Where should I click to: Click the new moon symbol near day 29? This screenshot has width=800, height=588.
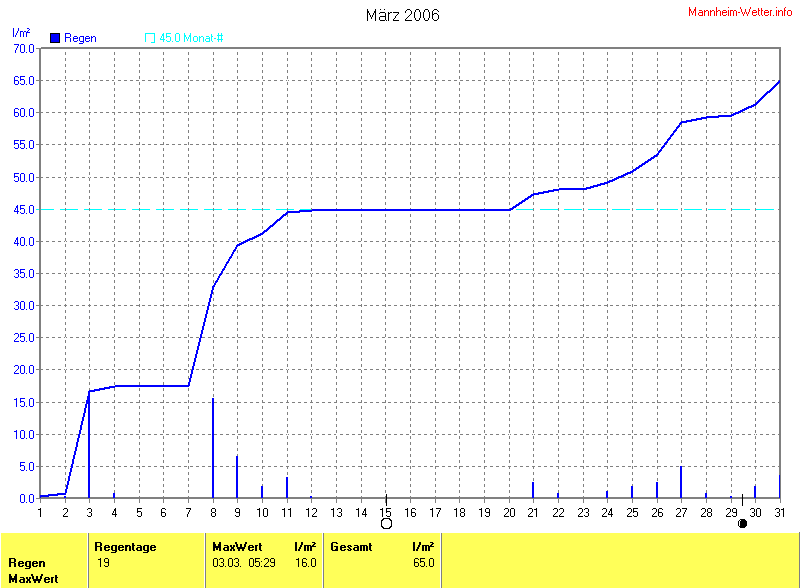click(x=742, y=523)
